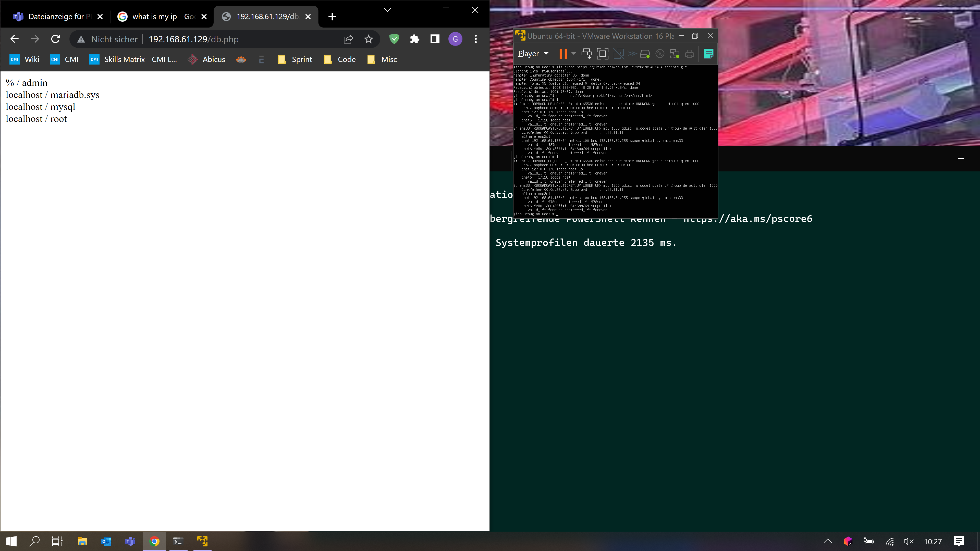The width and height of the screenshot is (980, 551).
Task: Click the hard disk device icon
Action: pyautogui.click(x=645, y=54)
